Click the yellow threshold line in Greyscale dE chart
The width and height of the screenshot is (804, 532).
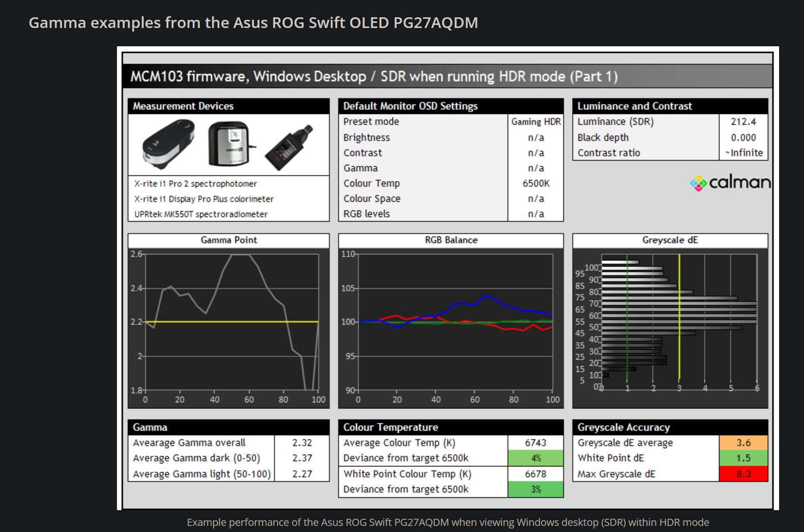679,316
